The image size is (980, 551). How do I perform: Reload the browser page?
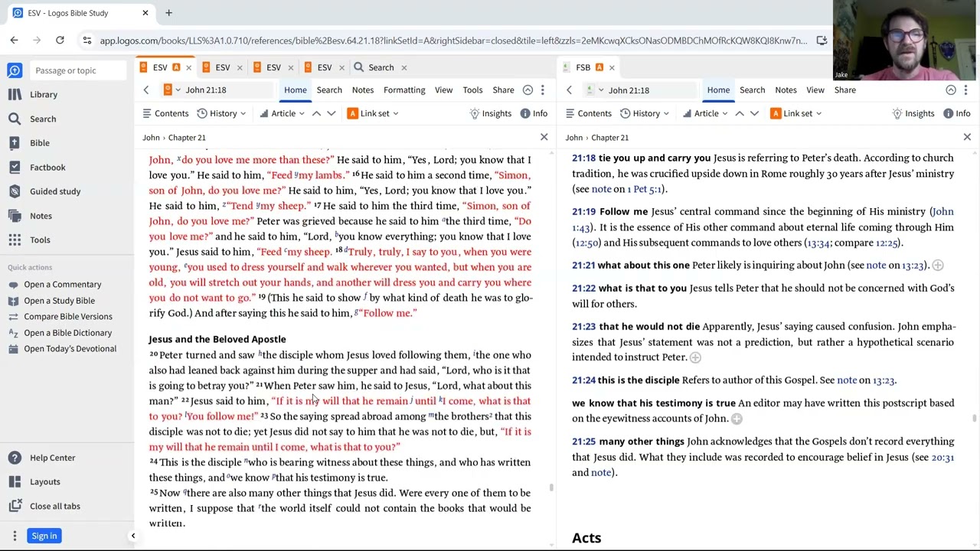coord(60,41)
